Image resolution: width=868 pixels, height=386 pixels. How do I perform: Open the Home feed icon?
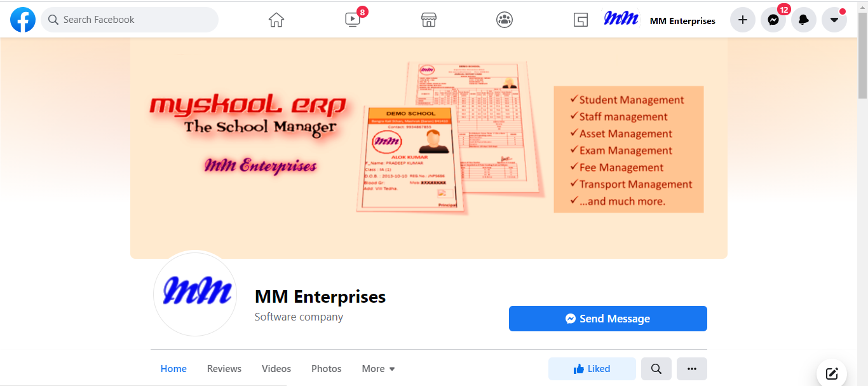coord(276,20)
